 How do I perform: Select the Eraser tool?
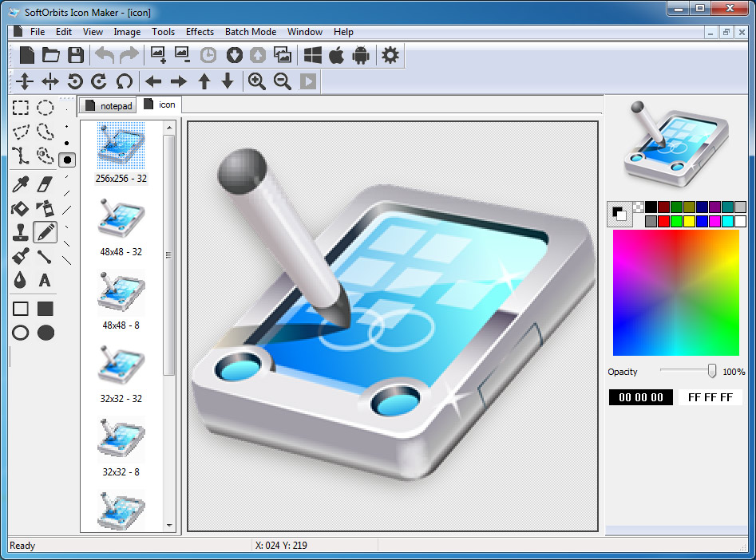coord(45,185)
